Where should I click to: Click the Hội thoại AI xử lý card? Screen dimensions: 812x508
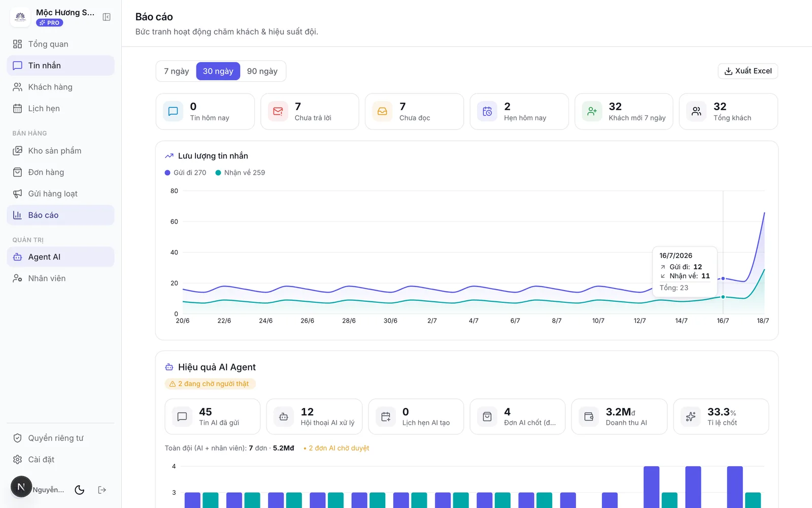point(315,417)
